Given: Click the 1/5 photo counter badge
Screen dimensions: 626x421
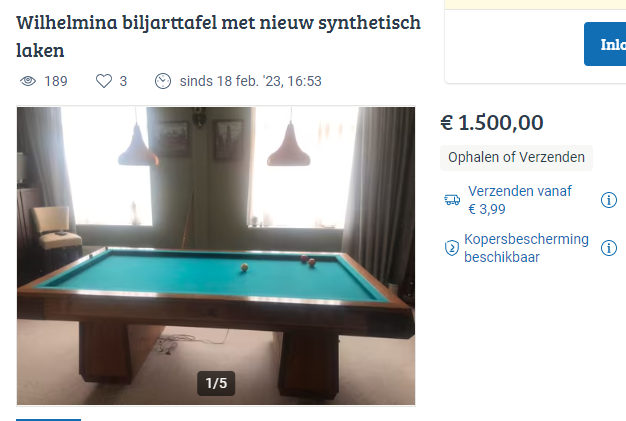Looking at the screenshot, I should coord(216,383).
